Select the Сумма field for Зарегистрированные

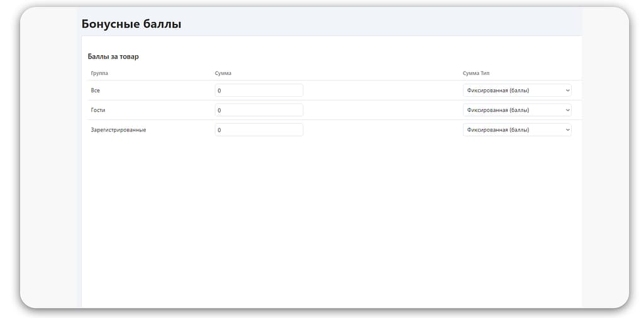pos(258,130)
